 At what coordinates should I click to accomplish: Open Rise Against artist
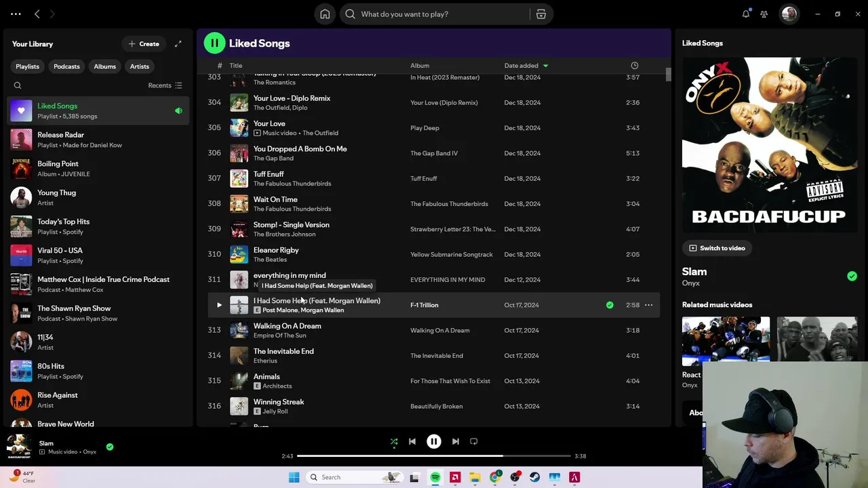click(x=98, y=400)
